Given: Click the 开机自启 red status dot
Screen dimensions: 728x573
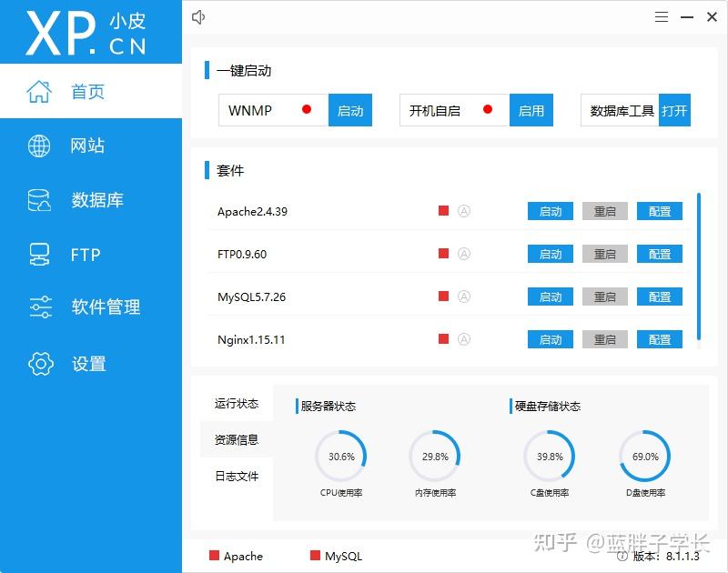Looking at the screenshot, I should pos(488,109).
